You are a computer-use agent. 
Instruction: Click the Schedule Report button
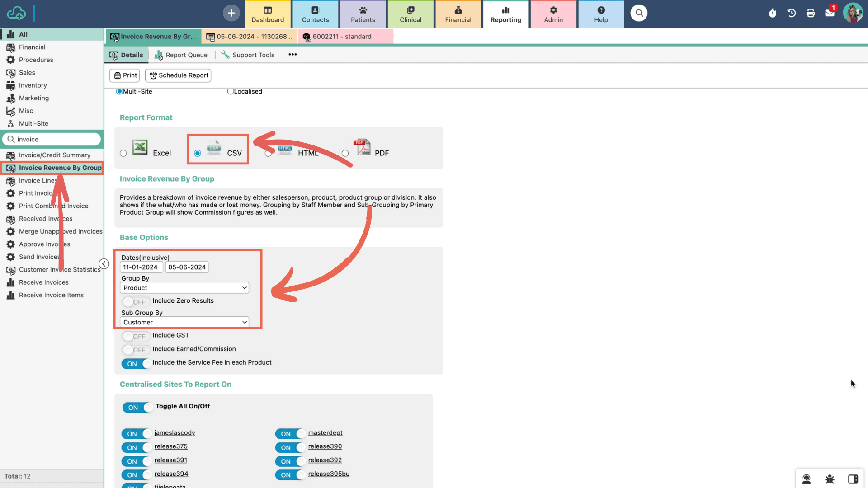pos(179,75)
